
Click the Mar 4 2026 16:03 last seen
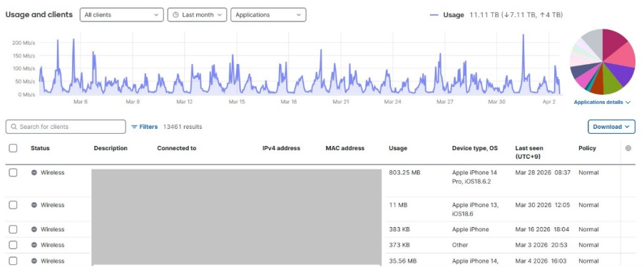point(541,261)
